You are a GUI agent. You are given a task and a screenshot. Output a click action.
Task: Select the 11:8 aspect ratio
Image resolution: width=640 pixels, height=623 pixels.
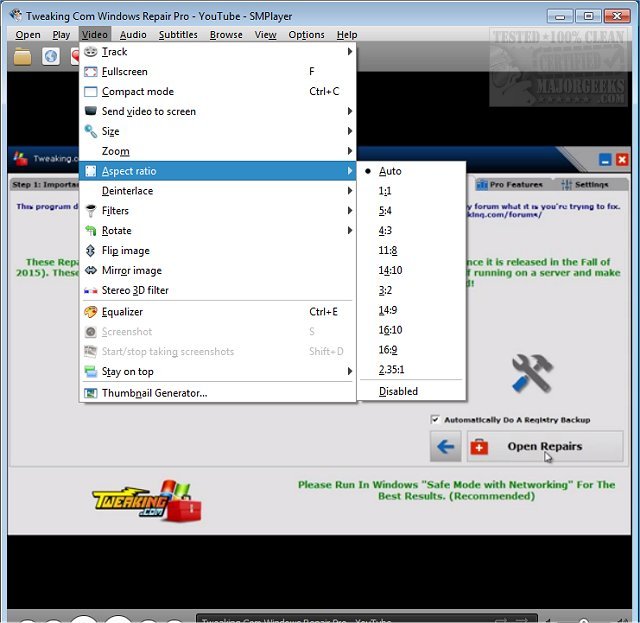coord(411,251)
